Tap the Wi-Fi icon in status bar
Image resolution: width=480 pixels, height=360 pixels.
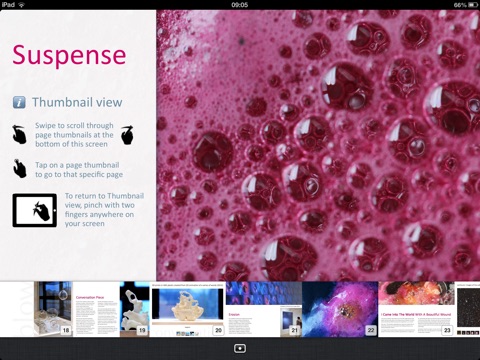(22, 5)
